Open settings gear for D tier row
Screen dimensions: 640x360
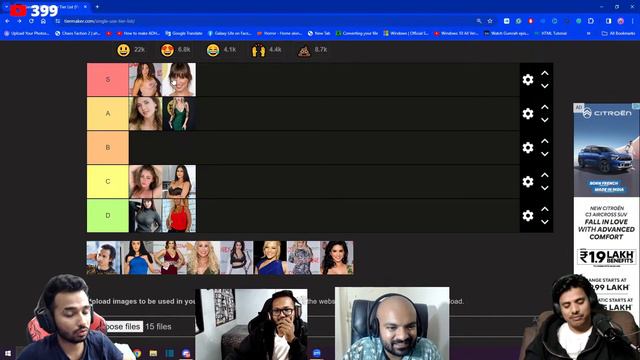point(528,216)
